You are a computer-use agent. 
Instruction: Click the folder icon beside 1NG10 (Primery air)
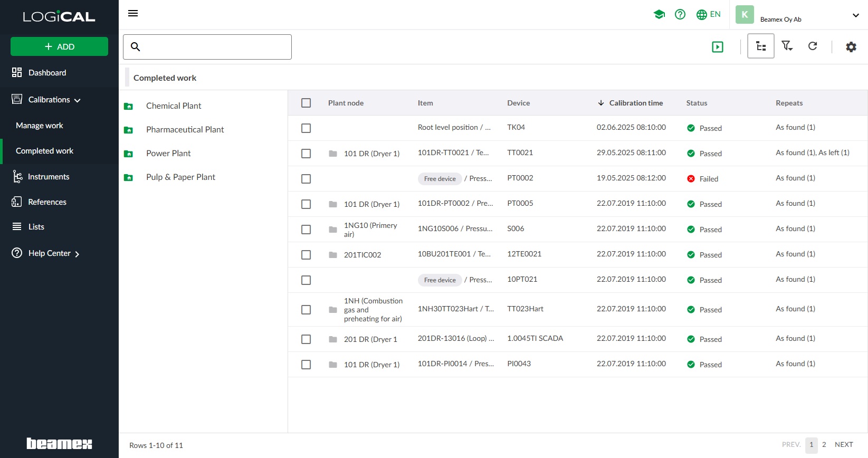coord(333,230)
